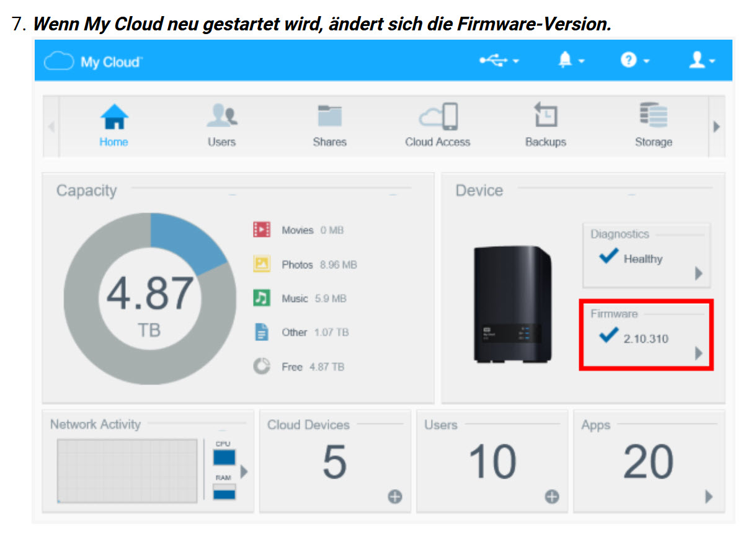Click the Device panel heading
Image resolution: width=756 pixels, height=535 pixels.
[x=479, y=190]
